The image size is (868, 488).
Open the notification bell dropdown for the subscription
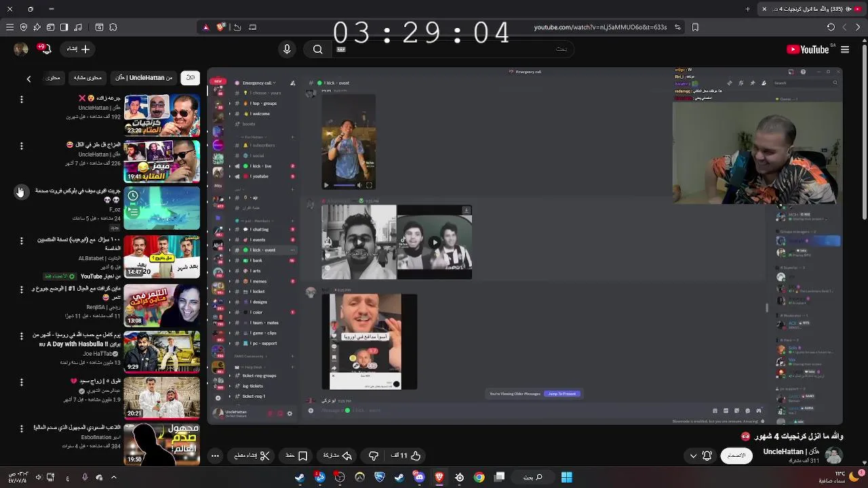pyautogui.click(x=701, y=455)
